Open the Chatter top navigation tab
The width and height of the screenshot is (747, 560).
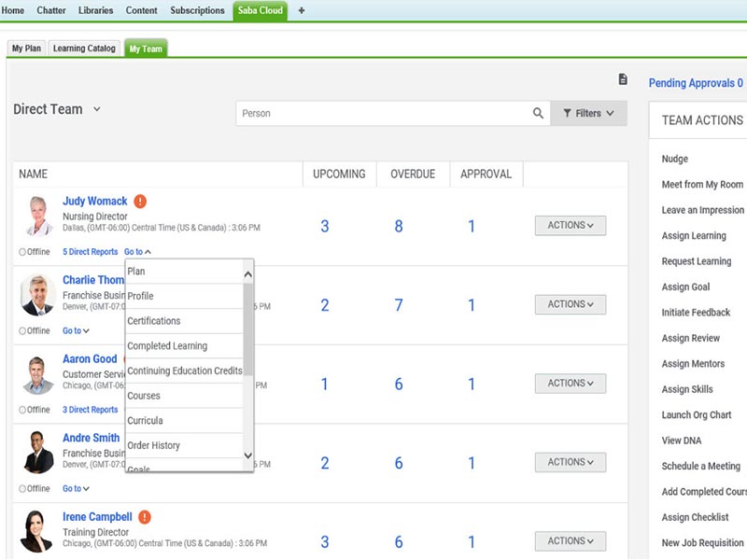(x=51, y=10)
